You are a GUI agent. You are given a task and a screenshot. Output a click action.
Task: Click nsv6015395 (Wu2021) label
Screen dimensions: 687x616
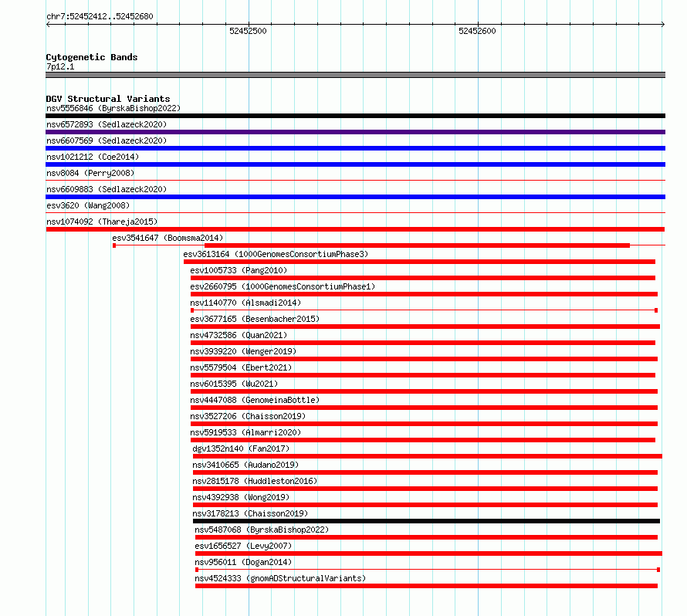pyautogui.click(x=234, y=384)
